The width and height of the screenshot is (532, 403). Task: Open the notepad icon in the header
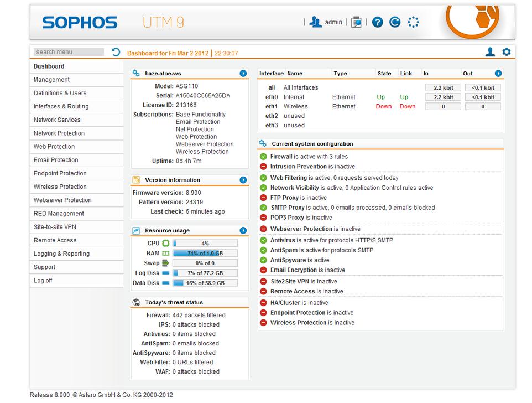[357, 22]
